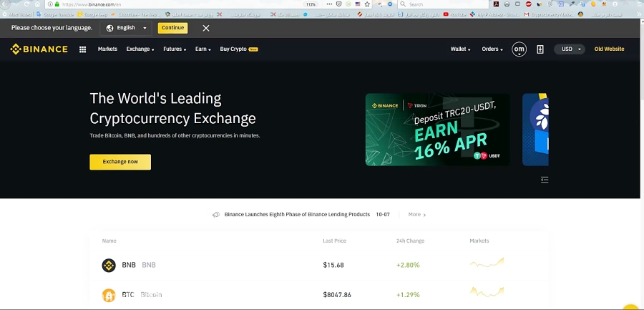The height and width of the screenshot is (310, 644).
Task: Open the Binance Lending Products announcement
Action: tap(297, 215)
